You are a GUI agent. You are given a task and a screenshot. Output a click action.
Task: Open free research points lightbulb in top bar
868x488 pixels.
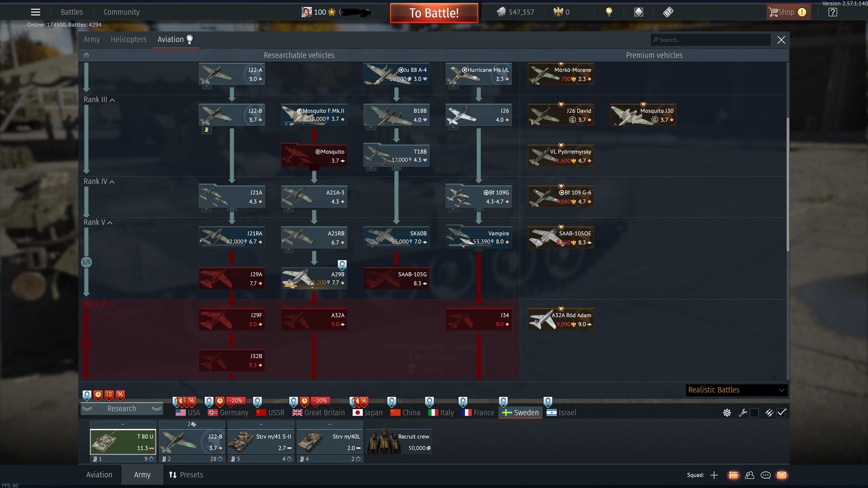click(609, 12)
